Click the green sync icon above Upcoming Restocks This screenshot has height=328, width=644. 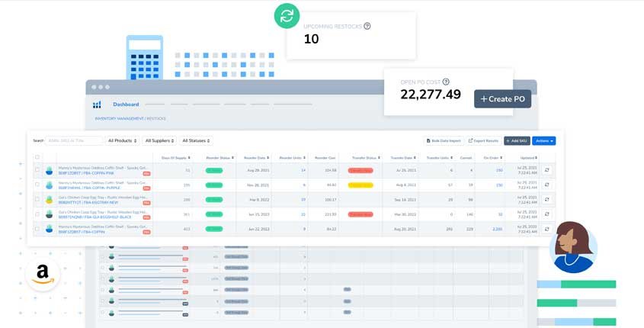pyautogui.click(x=287, y=16)
